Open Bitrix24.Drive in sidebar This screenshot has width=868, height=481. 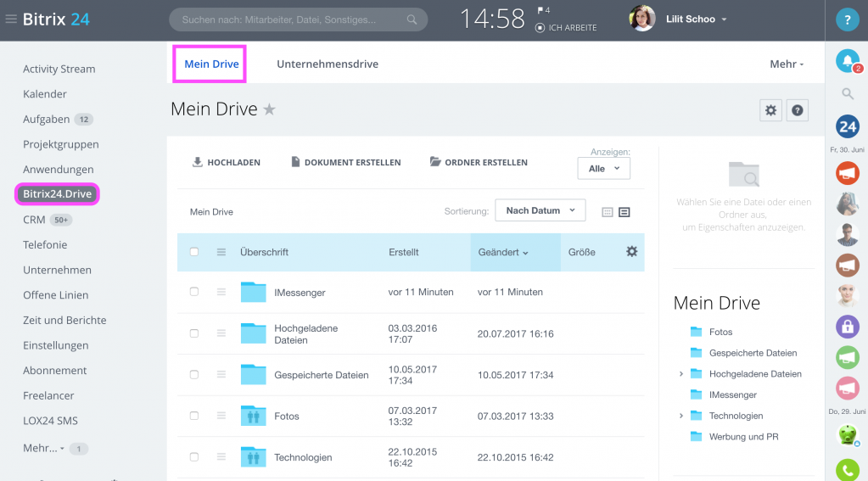coord(57,193)
